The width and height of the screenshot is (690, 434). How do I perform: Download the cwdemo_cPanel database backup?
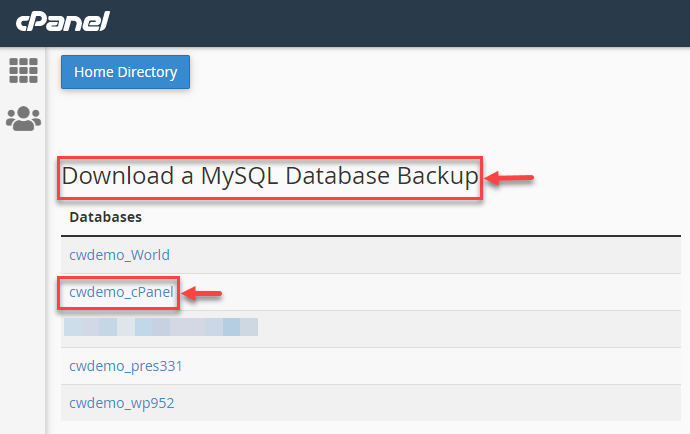[121, 292]
